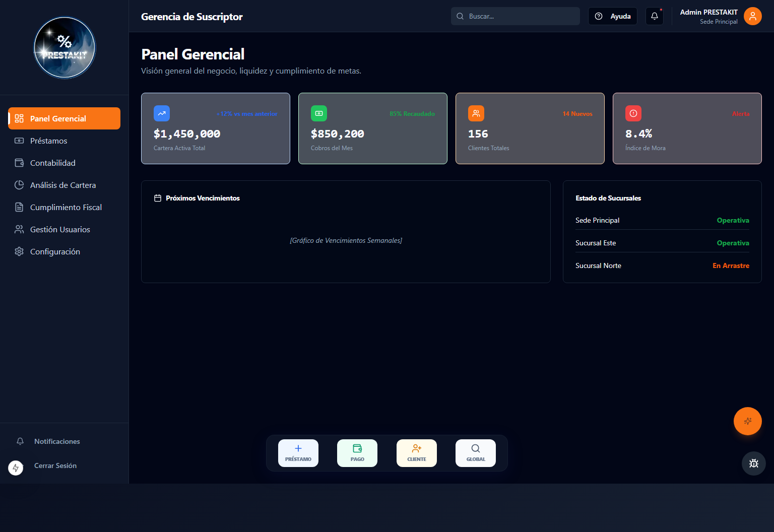Click the Panel Gerencial grid icon

coord(19,118)
